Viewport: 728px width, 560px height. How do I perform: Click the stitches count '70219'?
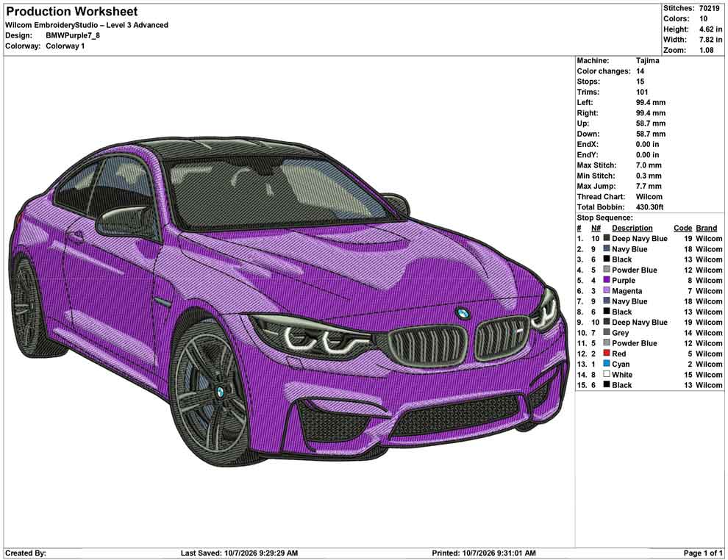click(710, 8)
